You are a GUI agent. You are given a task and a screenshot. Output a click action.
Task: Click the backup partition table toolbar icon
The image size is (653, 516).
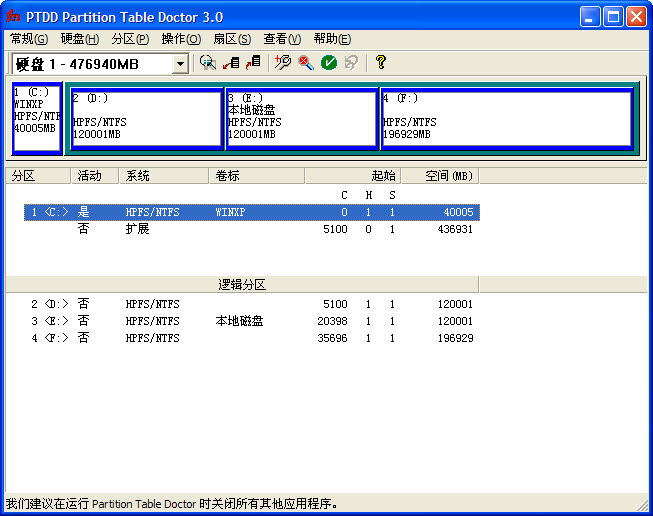coord(231,63)
